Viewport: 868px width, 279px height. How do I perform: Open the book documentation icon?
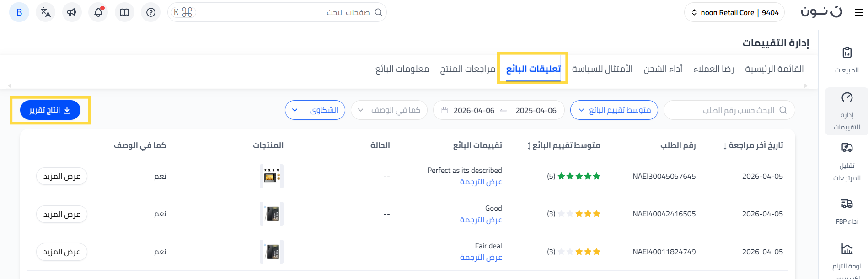(x=124, y=12)
